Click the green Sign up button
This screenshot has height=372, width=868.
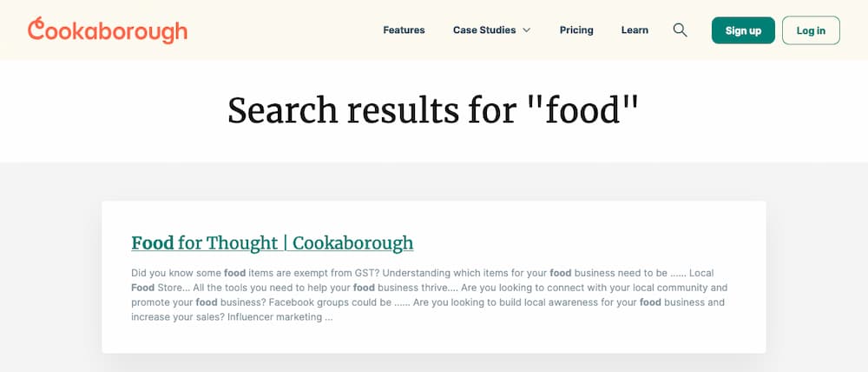(743, 30)
